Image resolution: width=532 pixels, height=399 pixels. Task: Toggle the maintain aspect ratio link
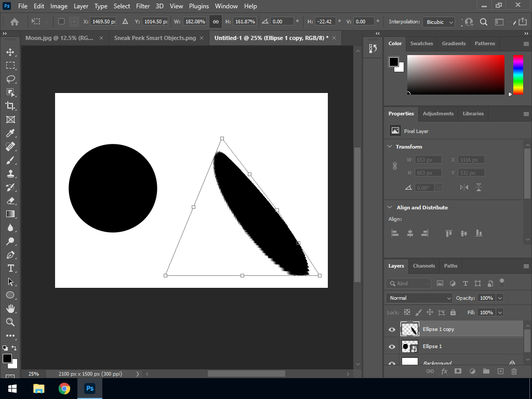click(216, 22)
